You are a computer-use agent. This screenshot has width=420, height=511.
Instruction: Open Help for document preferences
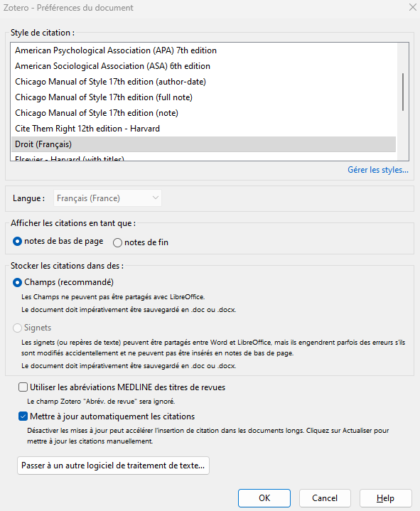tap(386, 498)
